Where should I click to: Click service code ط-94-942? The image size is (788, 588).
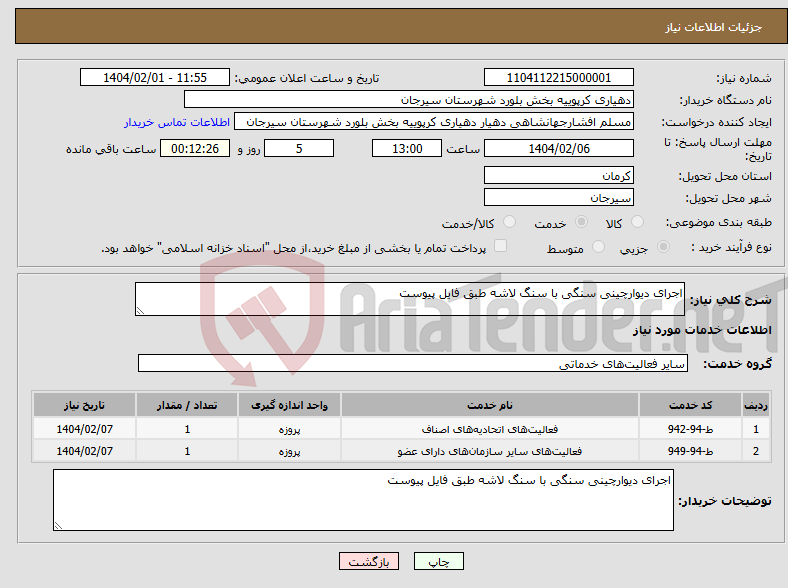coord(691,429)
